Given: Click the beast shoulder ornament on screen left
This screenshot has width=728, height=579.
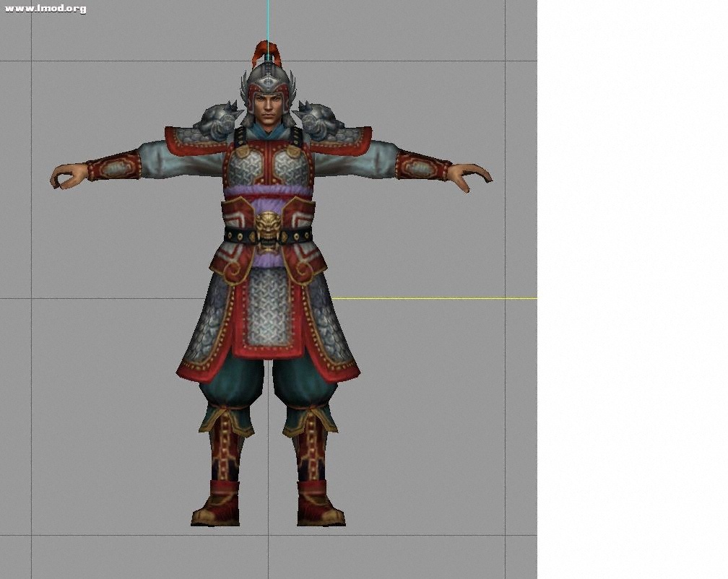Looking at the screenshot, I should [219, 119].
